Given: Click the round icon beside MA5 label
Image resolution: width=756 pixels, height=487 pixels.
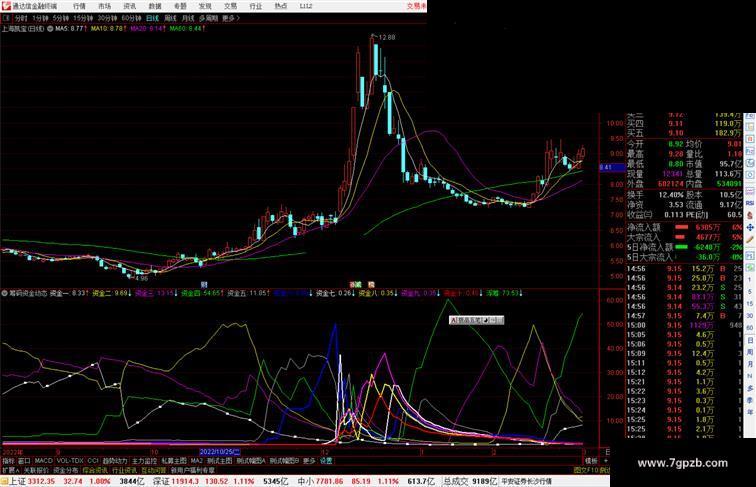Looking at the screenshot, I should (50, 29).
